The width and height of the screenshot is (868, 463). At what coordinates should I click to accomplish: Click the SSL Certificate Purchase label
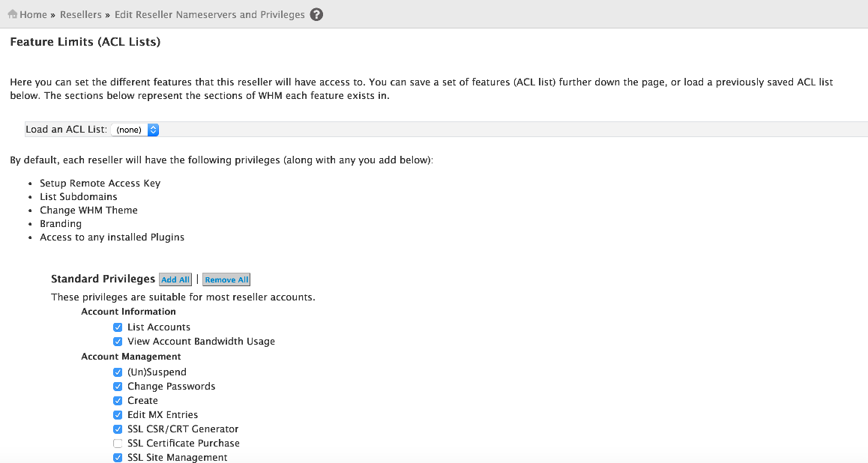point(183,444)
